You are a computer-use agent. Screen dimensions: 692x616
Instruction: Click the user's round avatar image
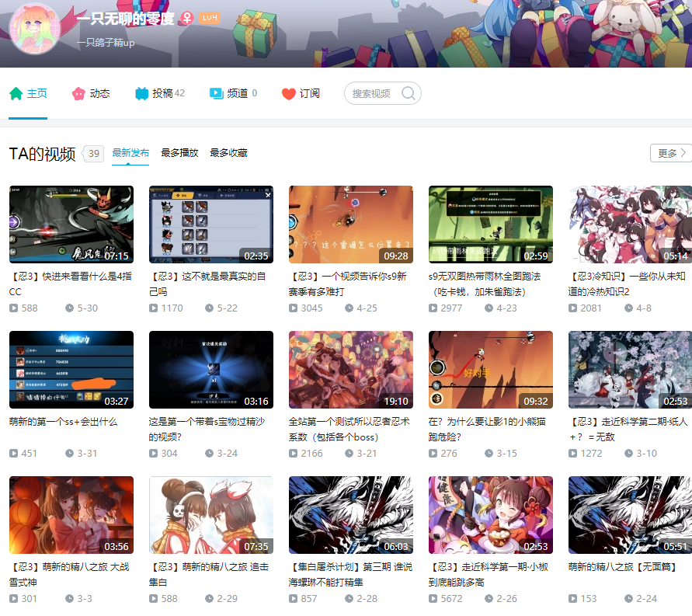click(x=34, y=30)
